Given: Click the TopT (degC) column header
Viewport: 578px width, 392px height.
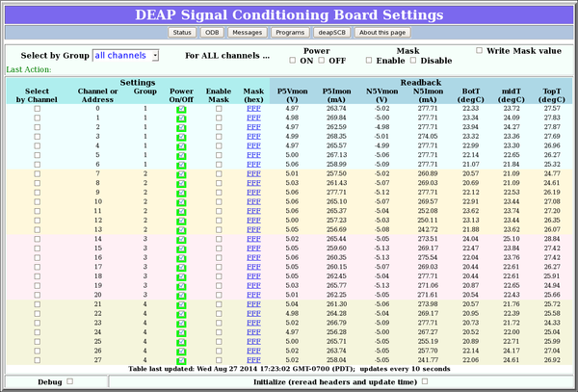Looking at the screenshot, I should pyautogui.click(x=552, y=95).
